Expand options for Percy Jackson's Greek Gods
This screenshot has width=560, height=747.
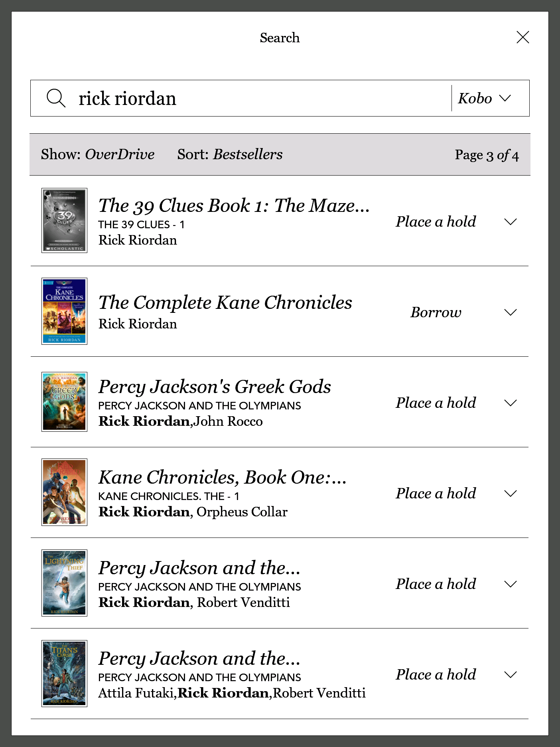(510, 403)
